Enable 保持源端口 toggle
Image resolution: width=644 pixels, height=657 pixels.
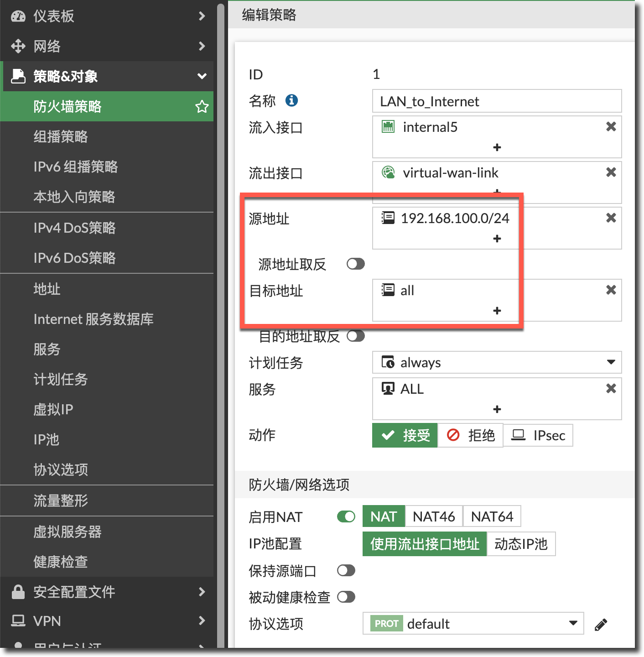pos(346,571)
